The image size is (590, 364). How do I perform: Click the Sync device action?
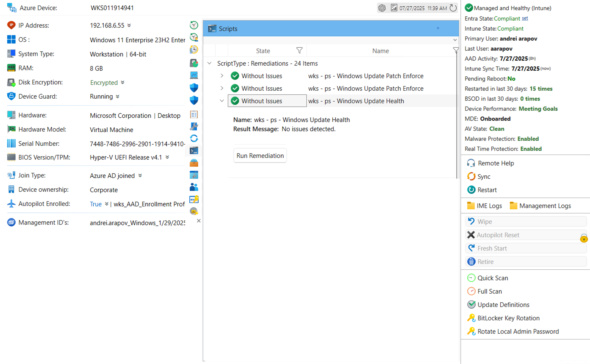pos(479,176)
